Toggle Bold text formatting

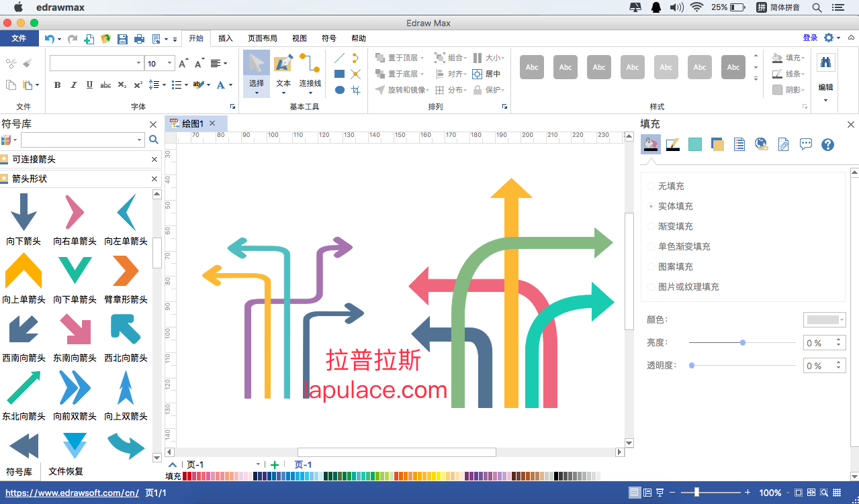click(x=57, y=85)
